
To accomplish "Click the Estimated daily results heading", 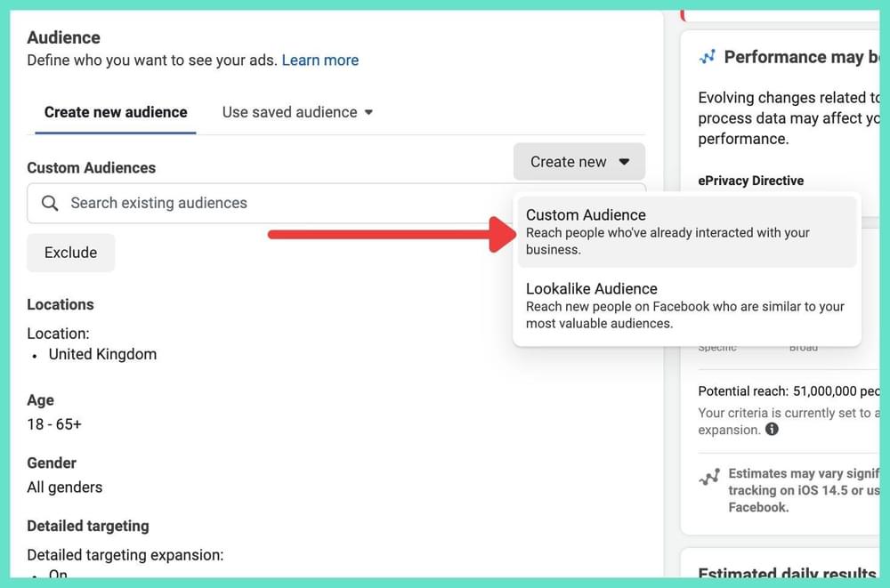I will click(781, 574).
